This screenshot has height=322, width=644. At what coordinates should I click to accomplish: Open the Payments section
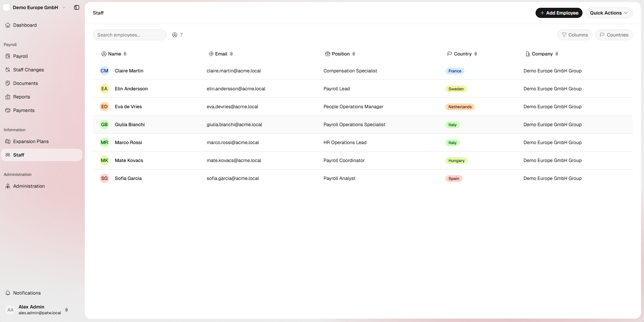pyautogui.click(x=42, y=110)
